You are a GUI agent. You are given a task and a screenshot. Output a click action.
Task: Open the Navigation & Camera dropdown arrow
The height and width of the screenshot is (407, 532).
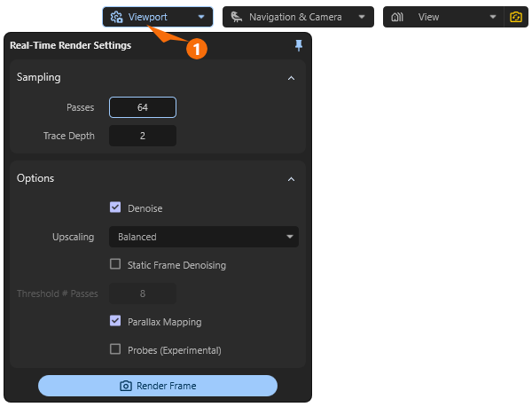362,17
